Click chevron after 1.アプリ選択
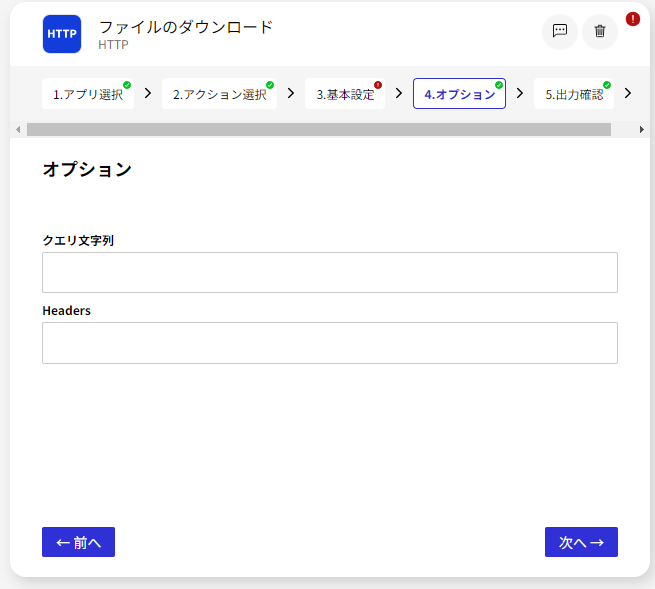 148,93
